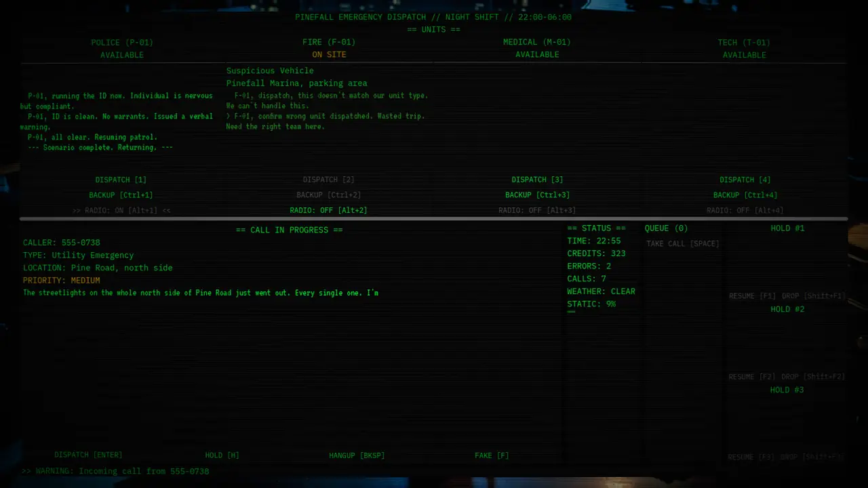Click the HOLD #3 slot label

click(x=787, y=390)
